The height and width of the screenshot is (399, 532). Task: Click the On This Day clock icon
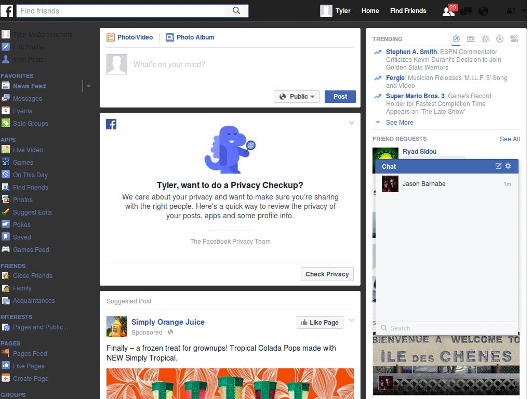[x=5, y=175]
